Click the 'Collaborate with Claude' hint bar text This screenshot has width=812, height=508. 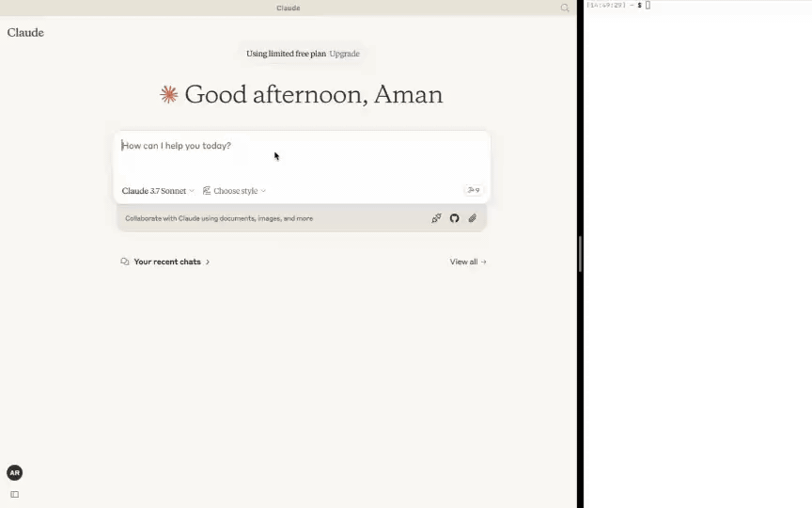(219, 218)
